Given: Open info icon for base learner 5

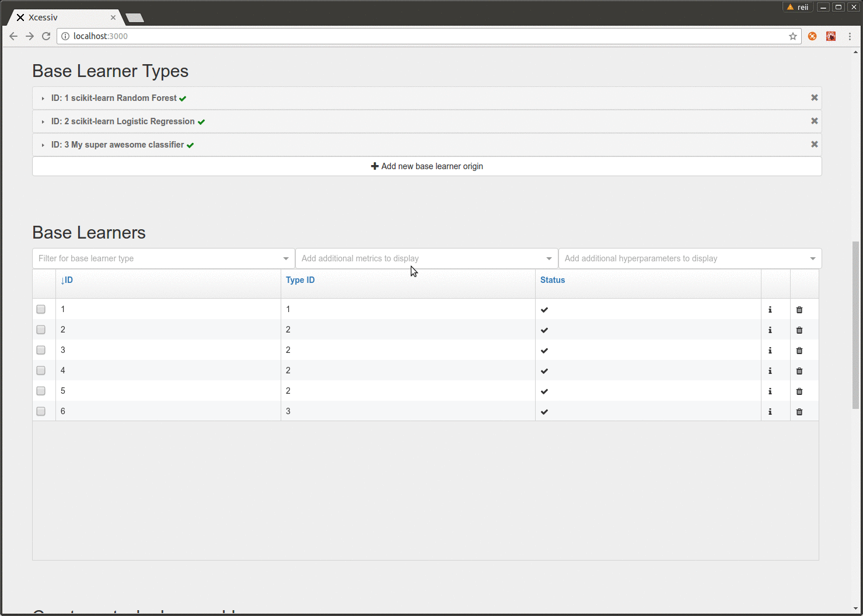Looking at the screenshot, I should point(770,391).
